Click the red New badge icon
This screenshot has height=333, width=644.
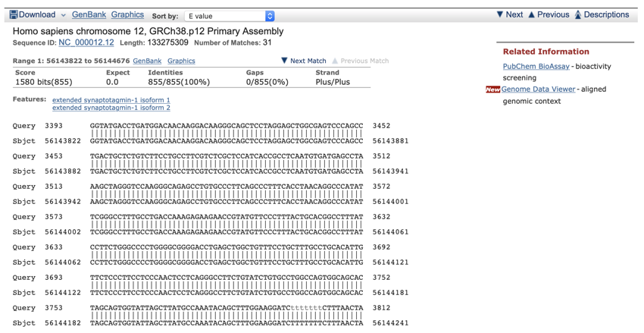coord(492,90)
